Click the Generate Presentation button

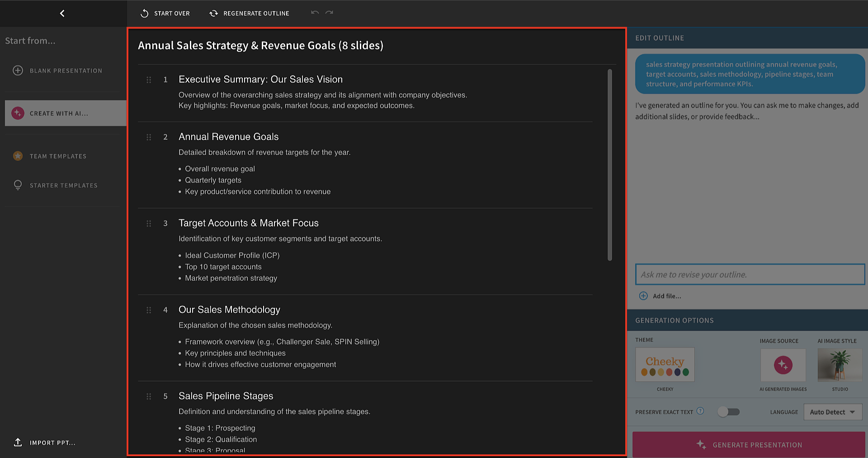749,445
